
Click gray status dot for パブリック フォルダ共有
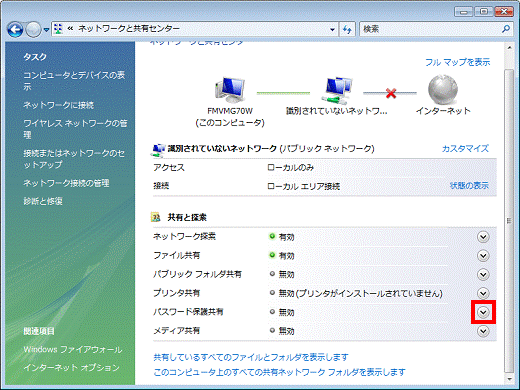tap(272, 274)
